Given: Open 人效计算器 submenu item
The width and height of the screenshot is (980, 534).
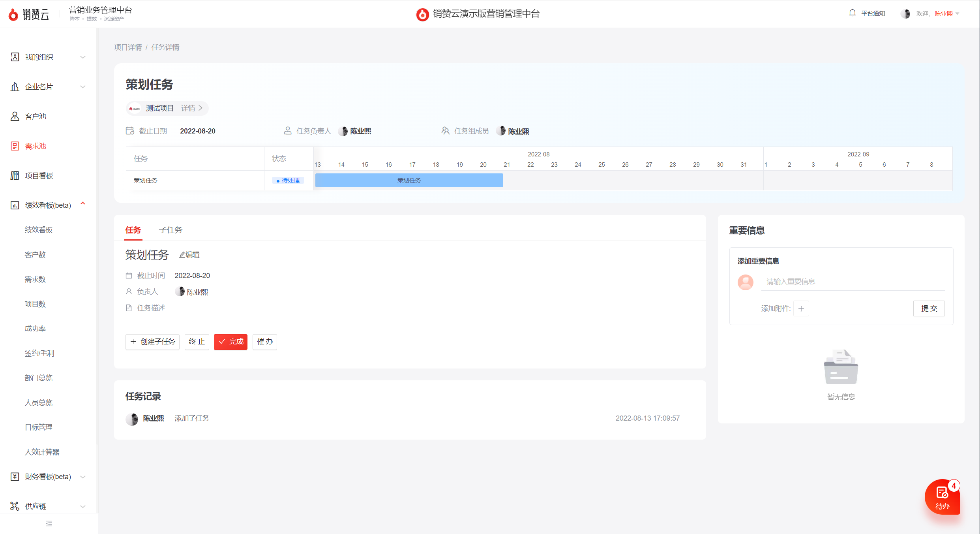Looking at the screenshot, I should click(42, 452).
